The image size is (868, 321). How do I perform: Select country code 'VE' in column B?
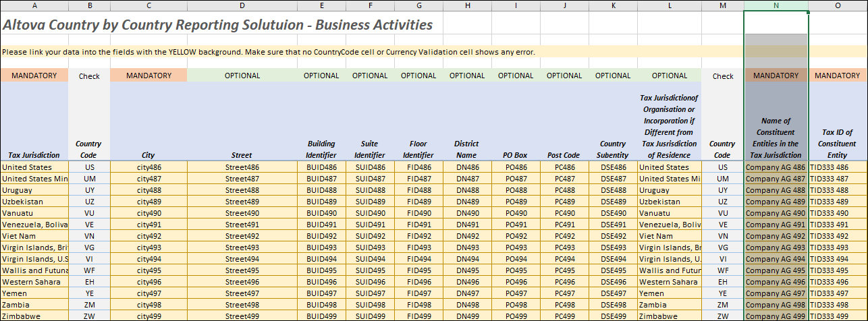(89, 225)
